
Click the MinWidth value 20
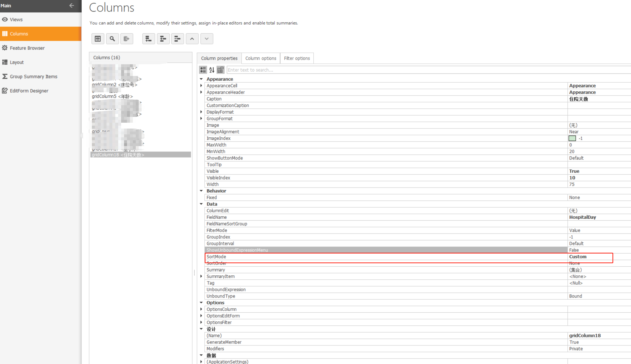[572, 151]
